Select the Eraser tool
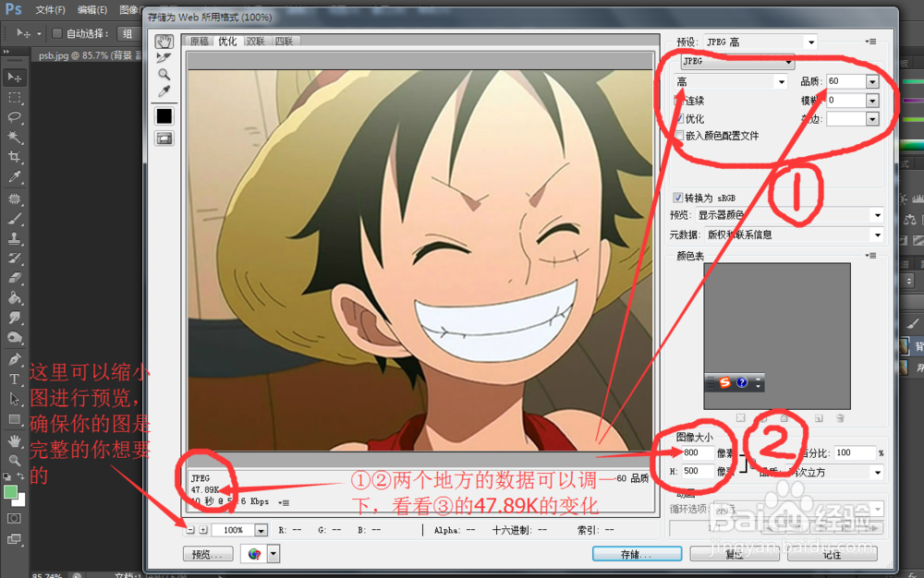924x578 pixels. [14, 278]
